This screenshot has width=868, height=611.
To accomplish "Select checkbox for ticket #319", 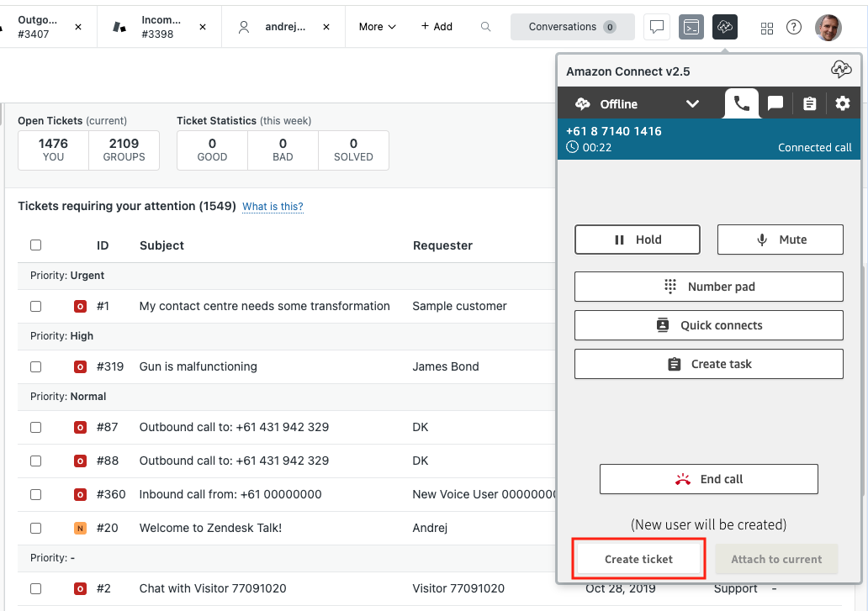I will pyautogui.click(x=35, y=366).
